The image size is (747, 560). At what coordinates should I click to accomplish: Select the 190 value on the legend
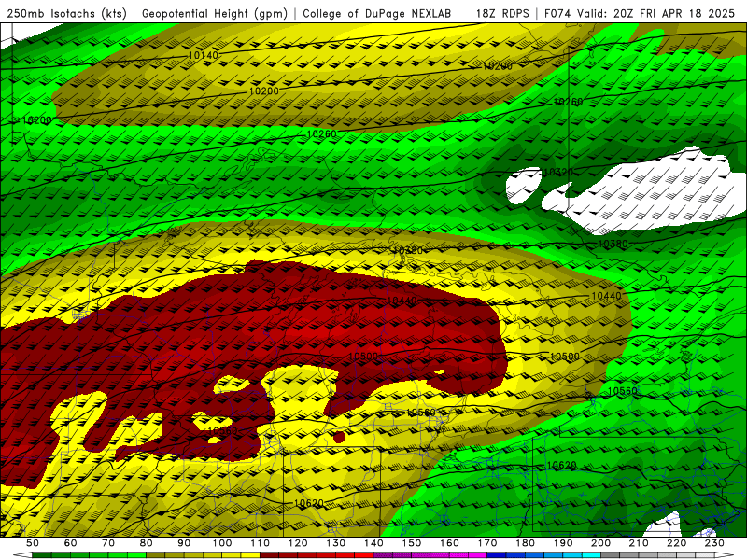(563, 543)
